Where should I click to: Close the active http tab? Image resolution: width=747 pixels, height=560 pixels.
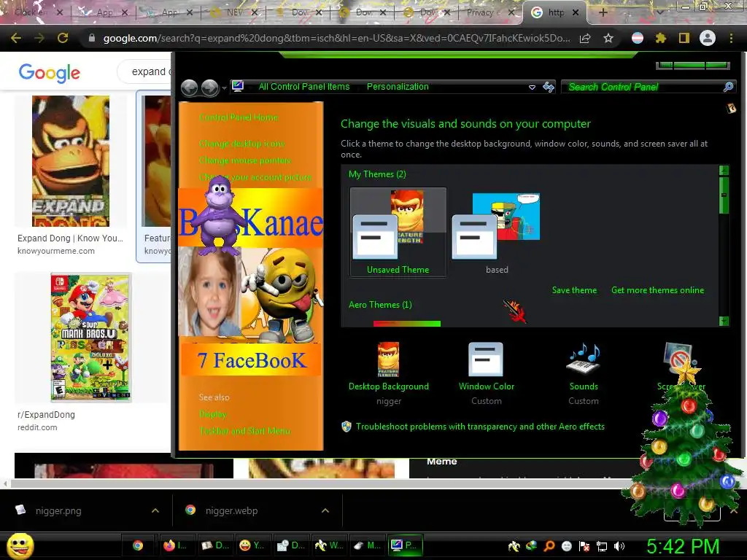click(x=576, y=12)
